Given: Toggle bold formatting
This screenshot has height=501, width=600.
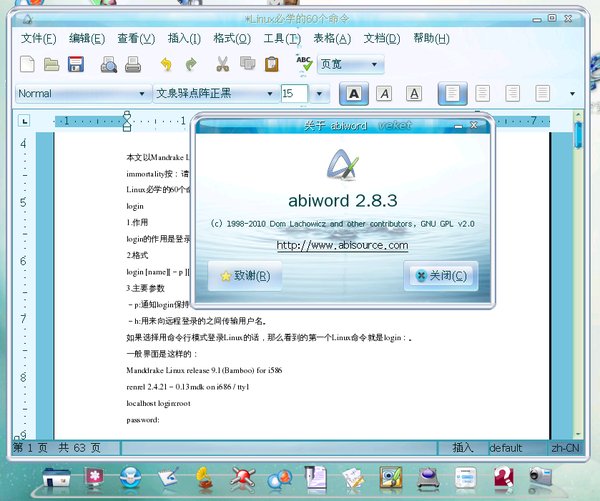Looking at the screenshot, I should click(354, 93).
